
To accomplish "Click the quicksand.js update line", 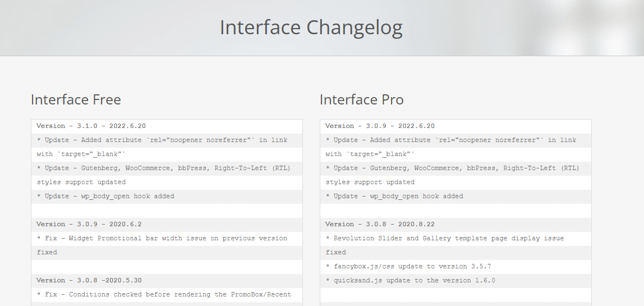I will click(x=411, y=280).
